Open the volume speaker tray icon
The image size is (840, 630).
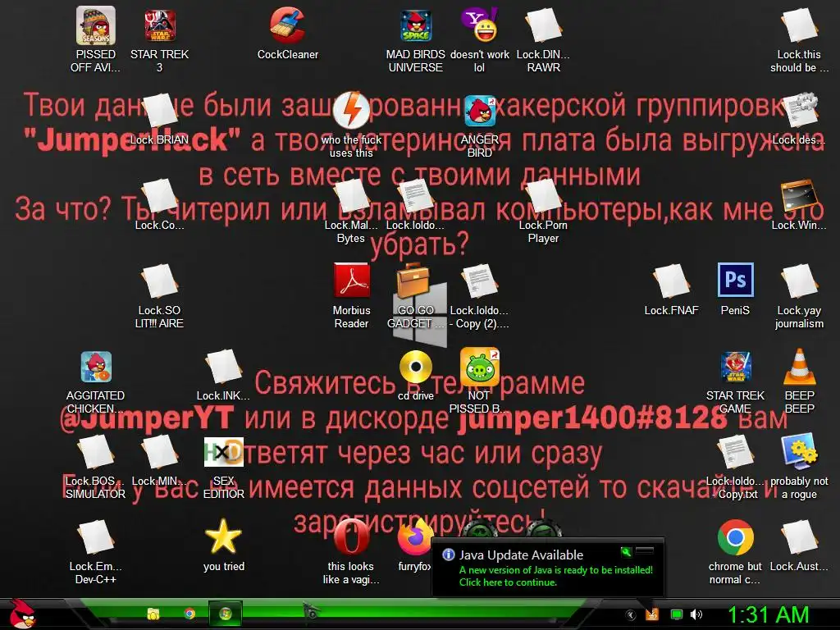696,615
